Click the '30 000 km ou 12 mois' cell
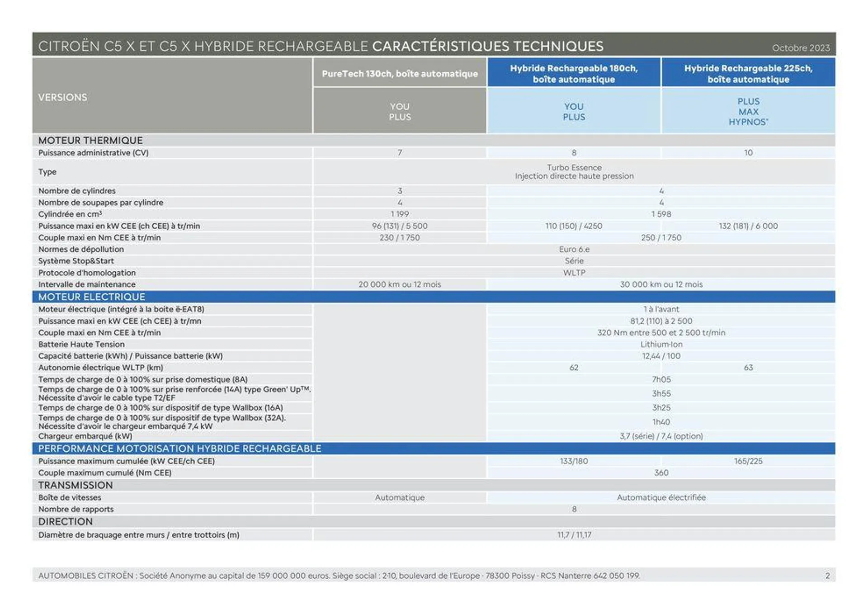 661,284
